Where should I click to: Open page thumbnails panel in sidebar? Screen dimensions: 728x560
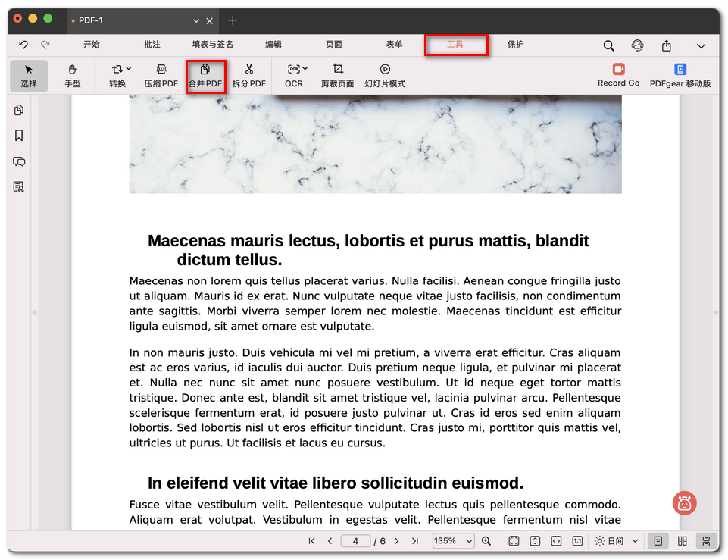pos(19,110)
